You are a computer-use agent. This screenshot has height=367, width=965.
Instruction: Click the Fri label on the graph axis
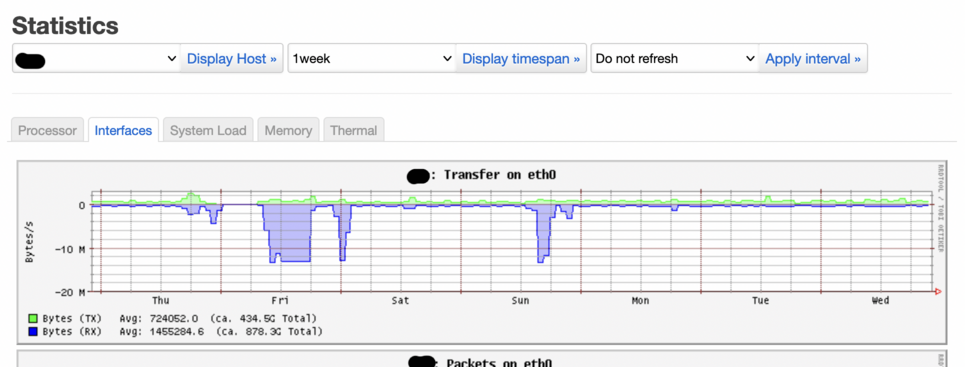point(280,300)
